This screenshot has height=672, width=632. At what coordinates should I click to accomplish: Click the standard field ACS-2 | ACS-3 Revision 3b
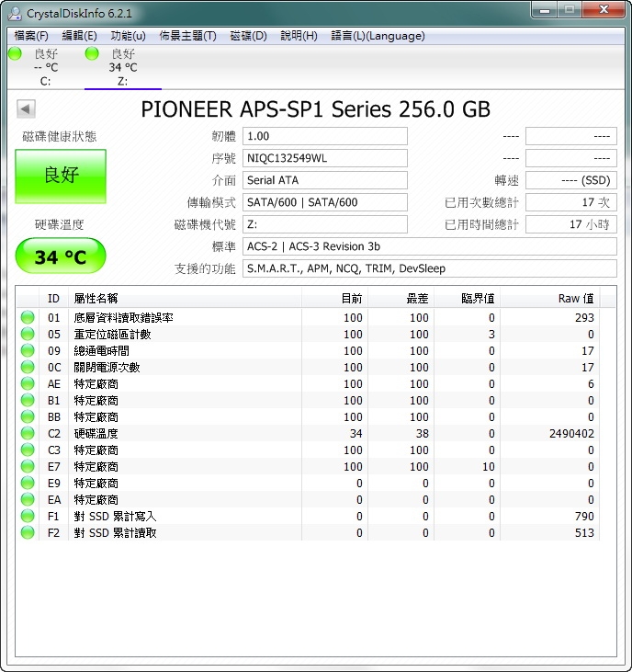pos(430,246)
